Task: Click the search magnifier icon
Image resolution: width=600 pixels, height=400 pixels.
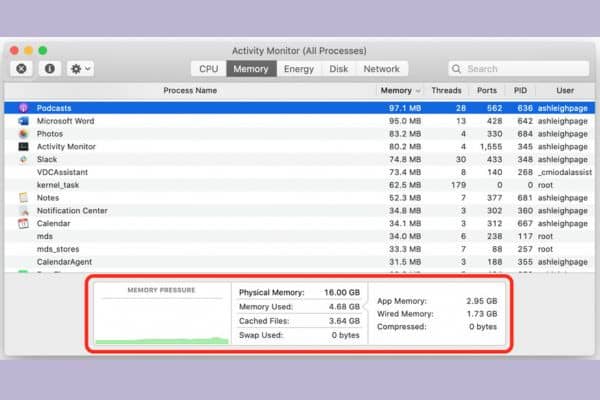Action: pyautogui.click(x=456, y=69)
